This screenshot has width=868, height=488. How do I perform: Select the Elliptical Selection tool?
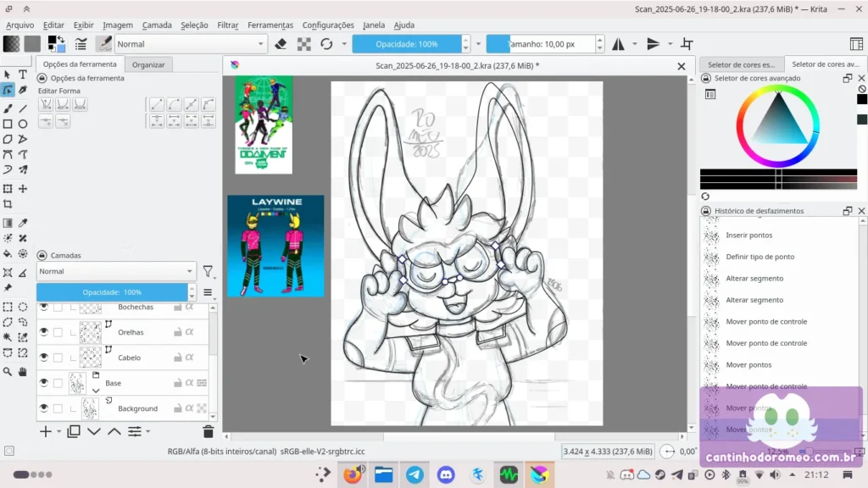pyautogui.click(x=23, y=307)
